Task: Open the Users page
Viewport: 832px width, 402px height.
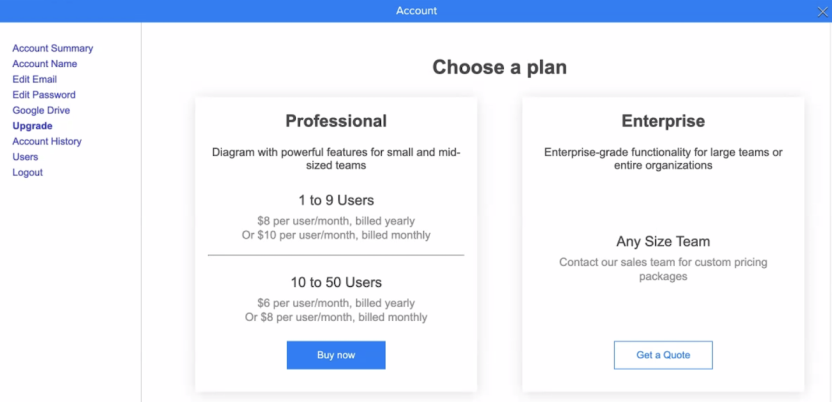Action: [x=25, y=157]
